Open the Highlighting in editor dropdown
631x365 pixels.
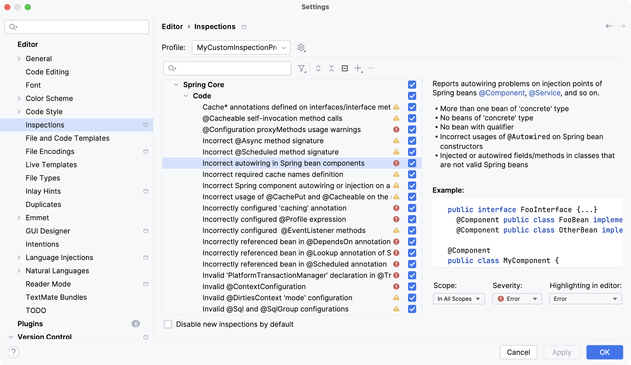click(x=586, y=299)
